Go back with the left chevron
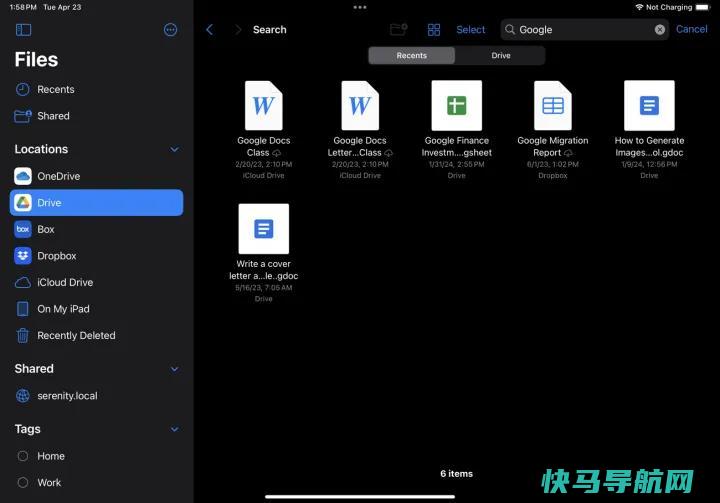This screenshot has height=503, width=720. pos(210,30)
